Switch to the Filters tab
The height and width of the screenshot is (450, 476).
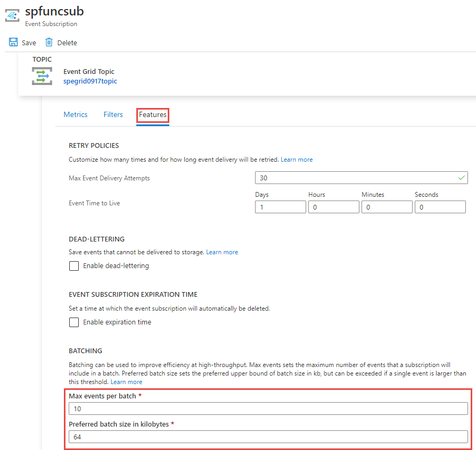coord(113,114)
